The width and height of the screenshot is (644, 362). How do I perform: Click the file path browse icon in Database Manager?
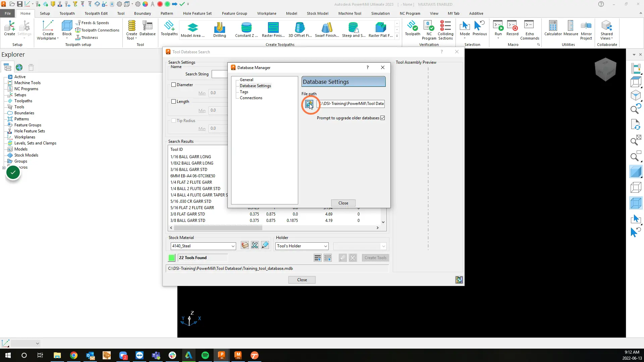(309, 104)
